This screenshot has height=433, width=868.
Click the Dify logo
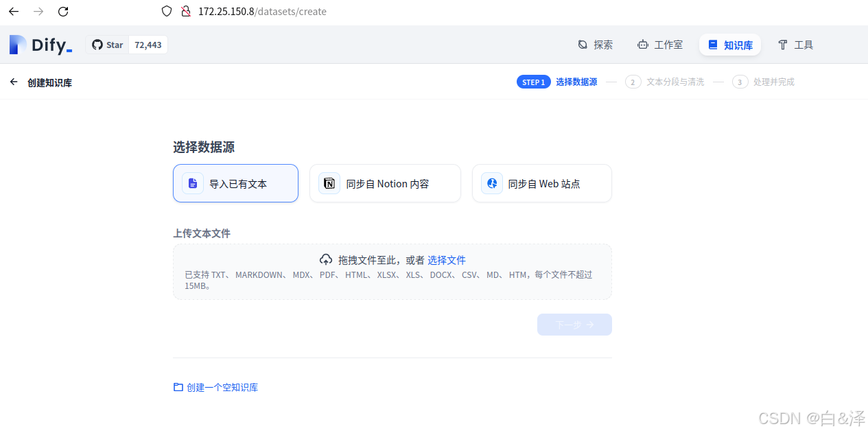pos(40,45)
